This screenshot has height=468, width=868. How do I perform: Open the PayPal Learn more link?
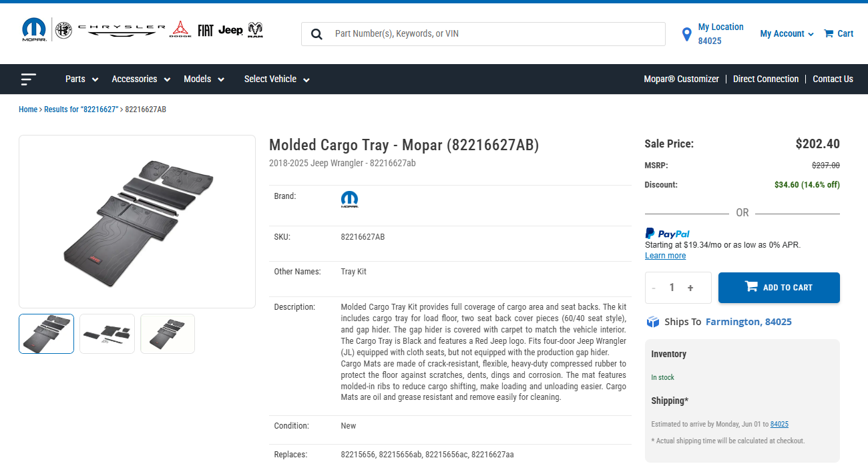[x=665, y=256]
